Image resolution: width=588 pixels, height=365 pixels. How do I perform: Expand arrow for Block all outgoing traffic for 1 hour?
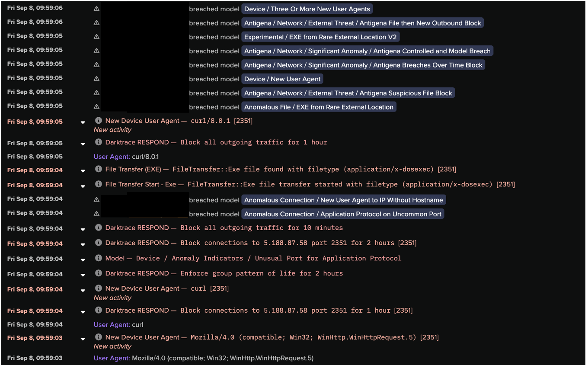coord(83,144)
